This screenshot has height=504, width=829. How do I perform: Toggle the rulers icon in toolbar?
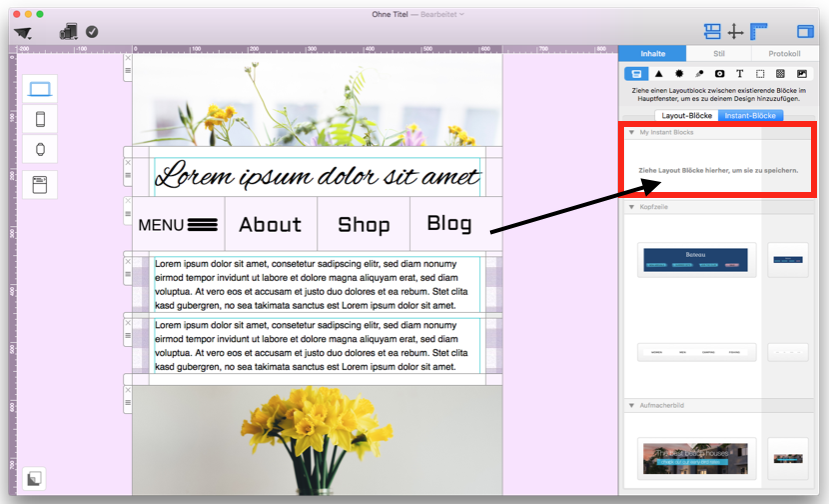[x=759, y=32]
